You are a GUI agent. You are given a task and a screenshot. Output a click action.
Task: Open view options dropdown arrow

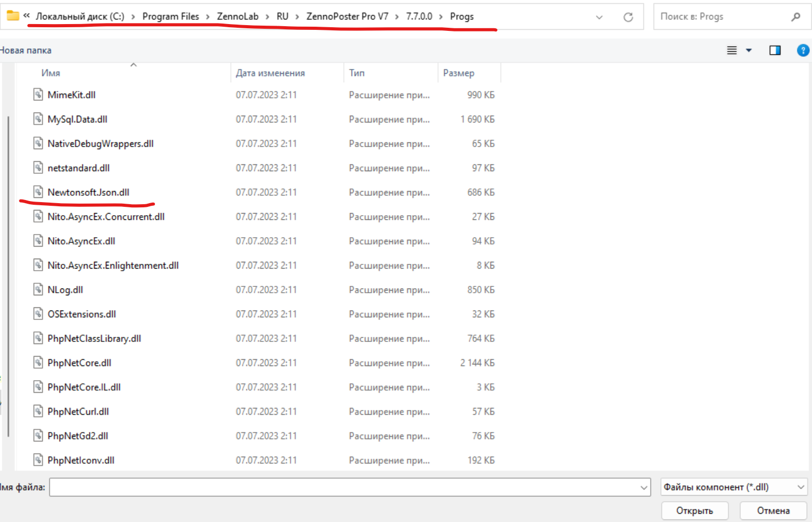point(749,50)
